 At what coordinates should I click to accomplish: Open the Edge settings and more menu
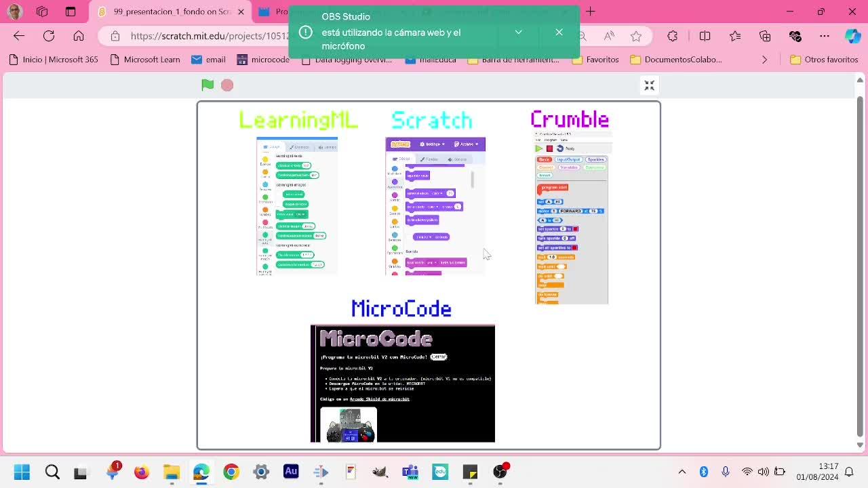pyautogui.click(x=825, y=36)
